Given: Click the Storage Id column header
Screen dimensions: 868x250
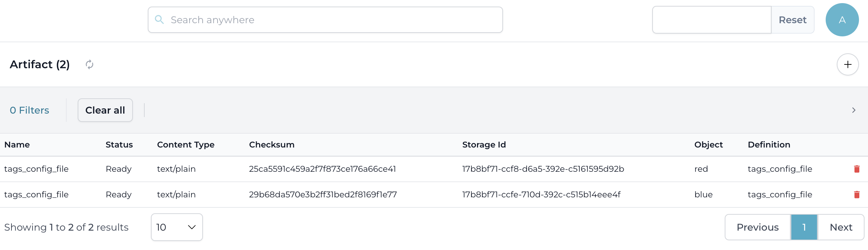Looking at the screenshot, I should tap(484, 145).
